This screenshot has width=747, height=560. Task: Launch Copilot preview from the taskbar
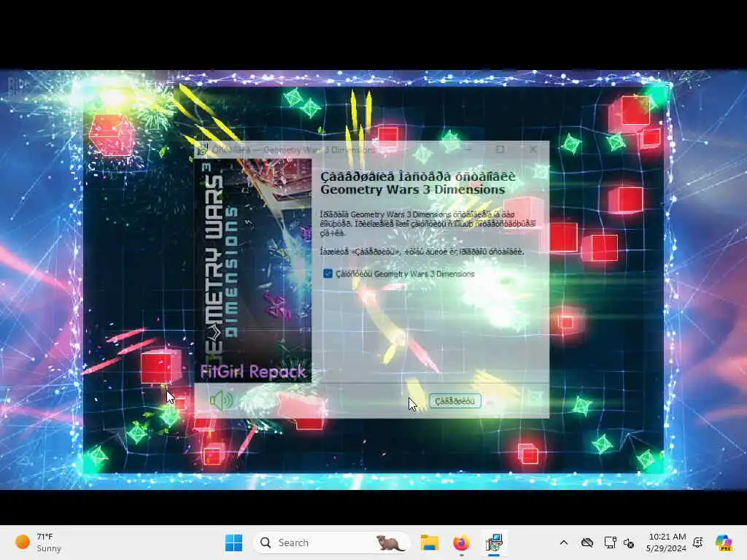click(x=724, y=542)
